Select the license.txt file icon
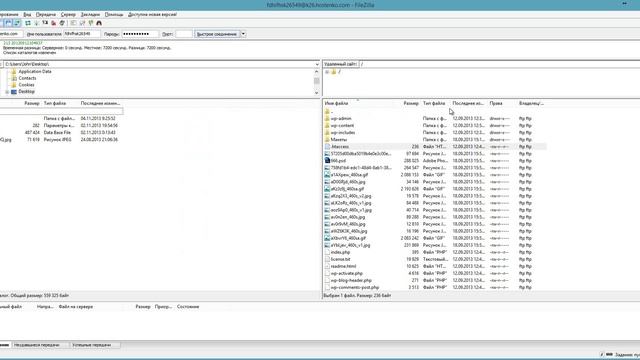 point(327,259)
